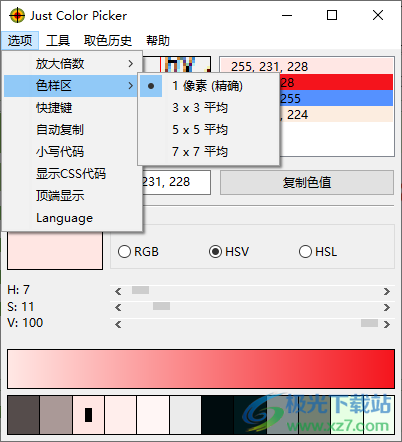Select 3 x 3 平均 sample area
This screenshot has width=402, height=442.
click(209, 108)
